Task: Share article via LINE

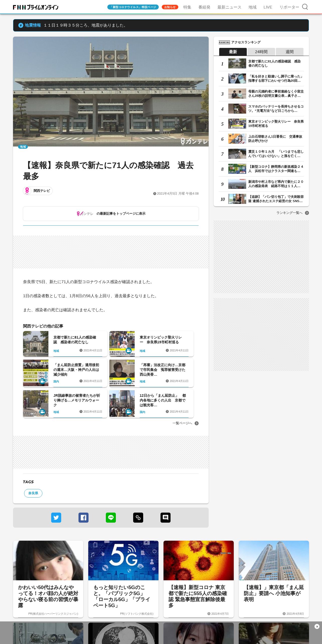Action: coord(111,518)
